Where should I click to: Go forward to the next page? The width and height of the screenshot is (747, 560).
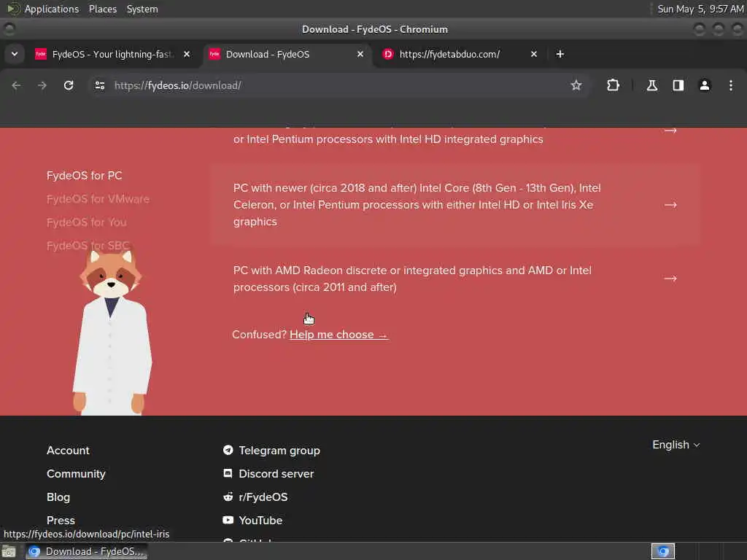tap(42, 85)
